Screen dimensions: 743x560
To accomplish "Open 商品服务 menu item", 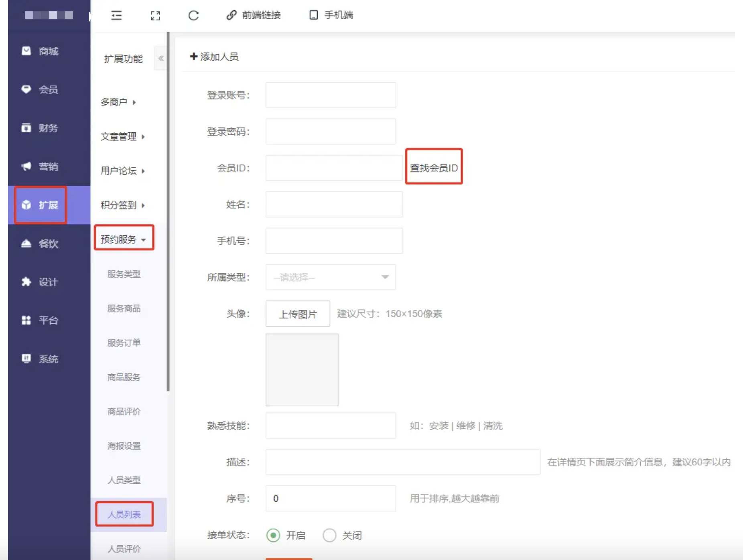I will point(124,377).
